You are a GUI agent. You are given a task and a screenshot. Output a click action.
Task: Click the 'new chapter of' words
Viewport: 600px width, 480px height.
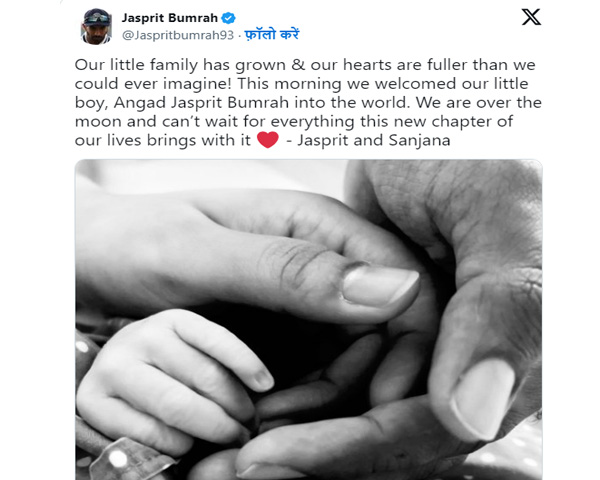coord(453,121)
